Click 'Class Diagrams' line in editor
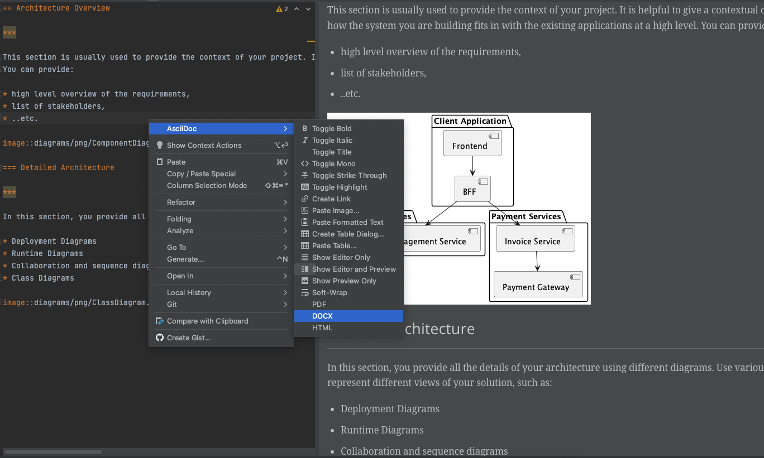This screenshot has height=458, width=764. pyautogui.click(x=43, y=278)
